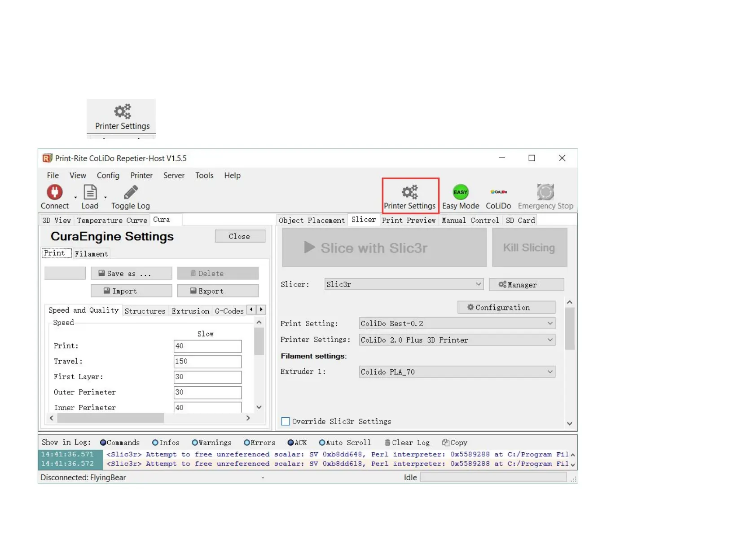Switch to the Print Preview tab
Image resolution: width=756 pixels, height=535 pixels.
pos(409,221)
